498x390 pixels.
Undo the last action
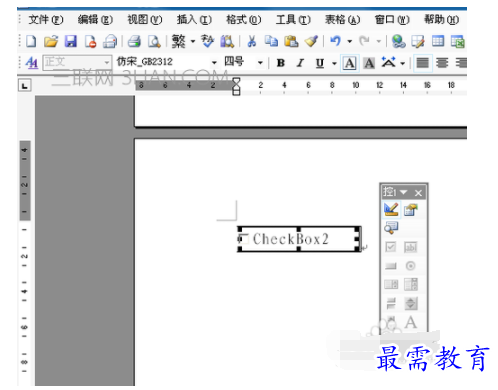335,41
